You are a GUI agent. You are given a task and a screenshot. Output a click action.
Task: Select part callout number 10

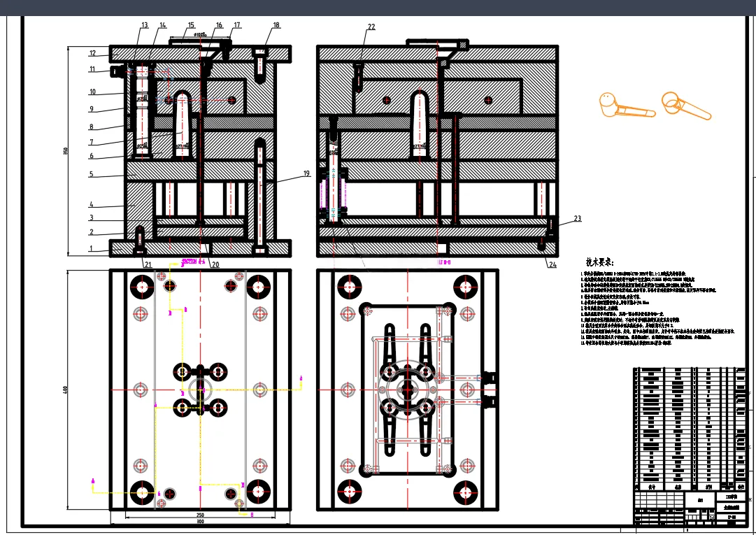point(92,92)
